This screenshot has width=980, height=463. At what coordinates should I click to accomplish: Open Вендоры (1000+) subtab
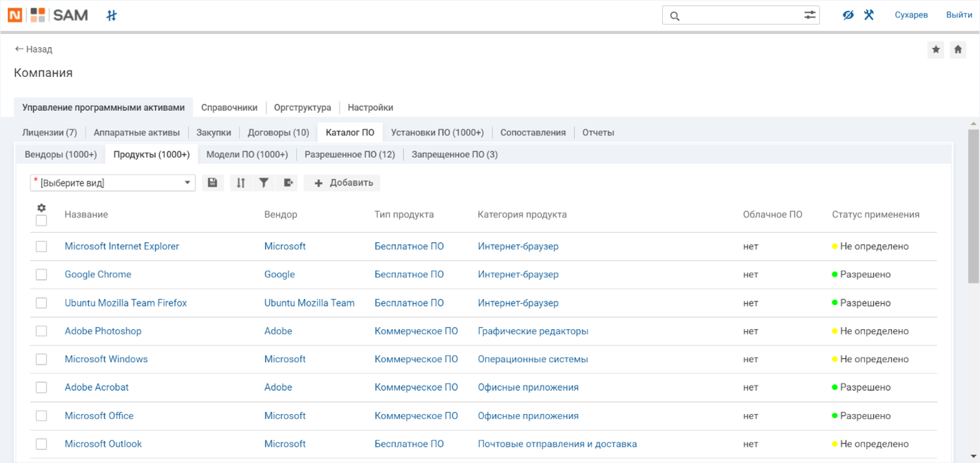(x=60, y=155)
